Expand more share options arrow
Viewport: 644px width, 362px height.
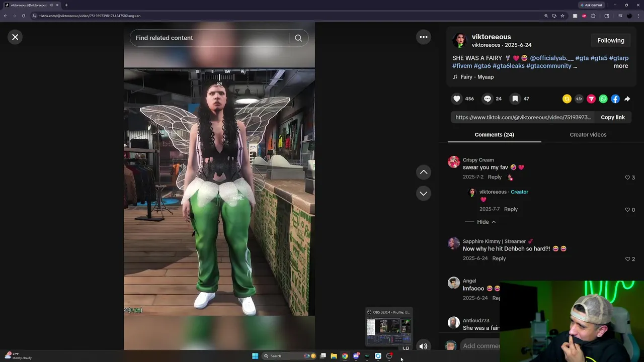point(627,99)
